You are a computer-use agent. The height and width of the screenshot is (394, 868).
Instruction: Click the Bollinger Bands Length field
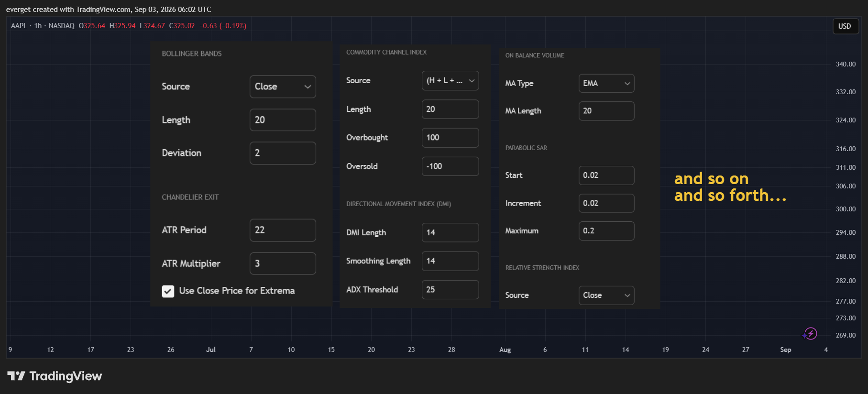283,120
